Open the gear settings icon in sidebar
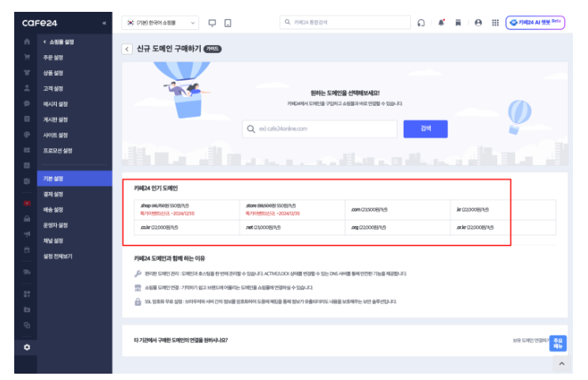Viewport: 588px width, 380px height. (27, 348)
